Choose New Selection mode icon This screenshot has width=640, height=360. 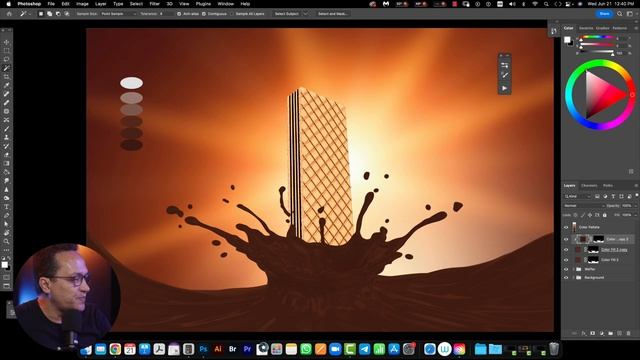(x=41, y=13)
